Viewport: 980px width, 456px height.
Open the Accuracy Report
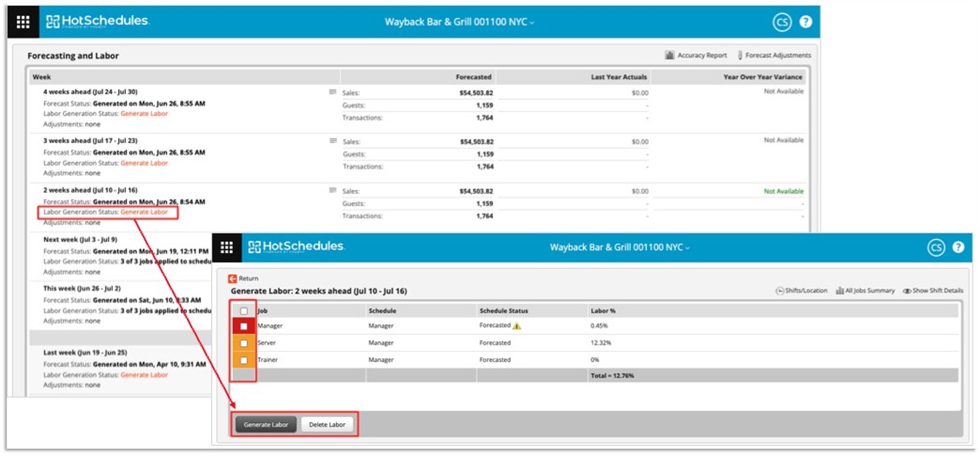click(696, 55)
